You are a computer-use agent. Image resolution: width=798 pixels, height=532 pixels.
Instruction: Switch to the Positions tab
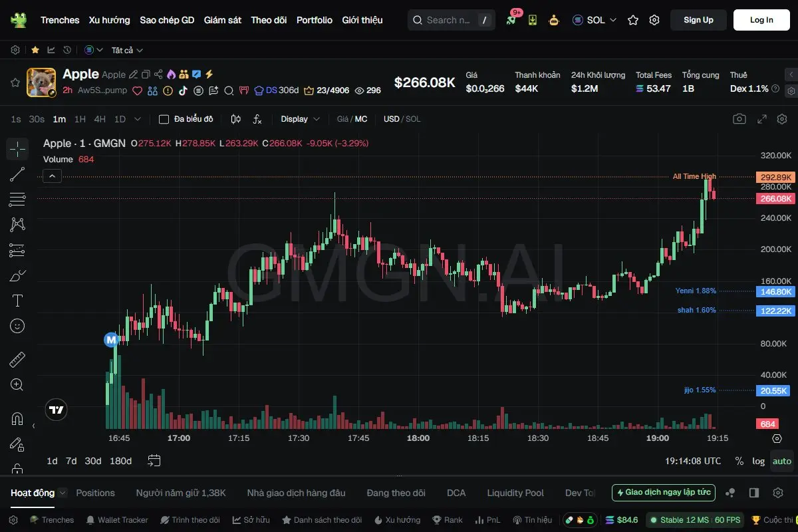pos(95,493)
